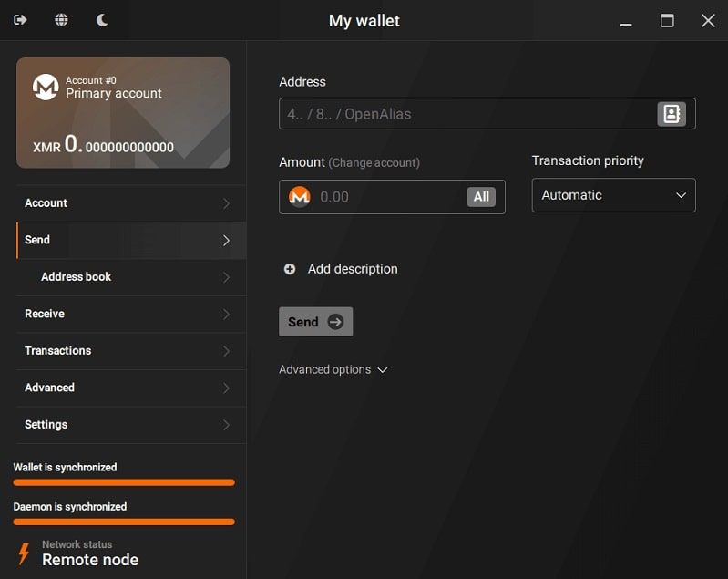Screen dimensions: 728x579
Task: Open the Transactions page
Action: pyautogui.click(x=128, y=351)
